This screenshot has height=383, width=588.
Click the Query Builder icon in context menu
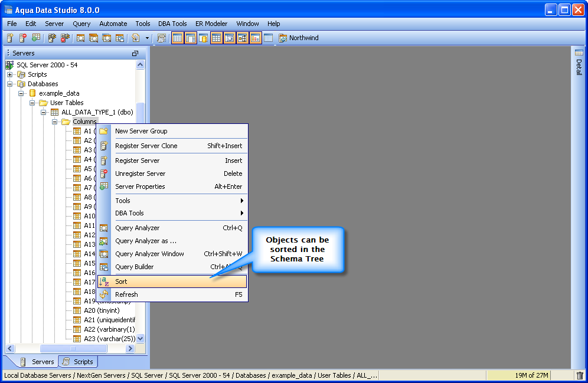[104, 267]
